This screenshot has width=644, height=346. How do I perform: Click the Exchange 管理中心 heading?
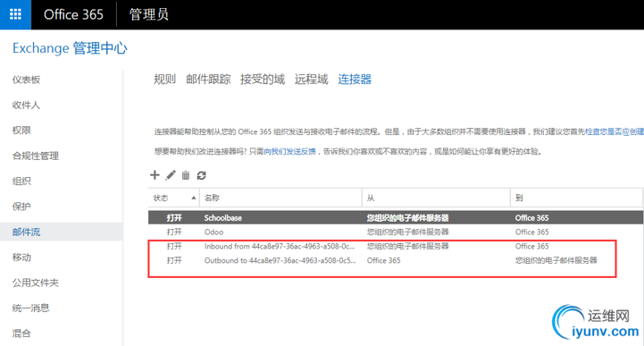70,48
